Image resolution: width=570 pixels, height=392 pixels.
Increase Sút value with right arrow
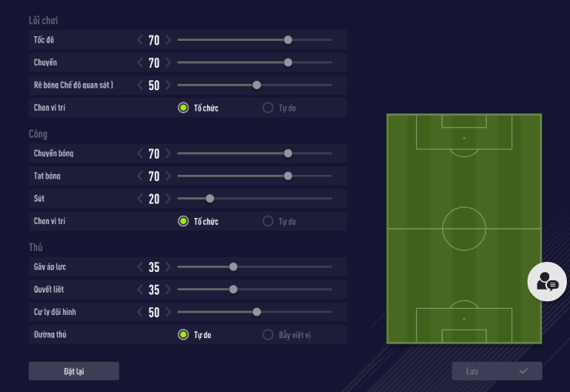click(x=169, y=199)
